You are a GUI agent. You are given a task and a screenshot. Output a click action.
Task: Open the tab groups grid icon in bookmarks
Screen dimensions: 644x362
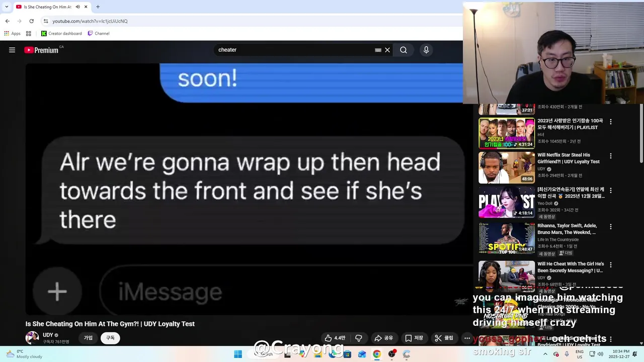point(29,33)
